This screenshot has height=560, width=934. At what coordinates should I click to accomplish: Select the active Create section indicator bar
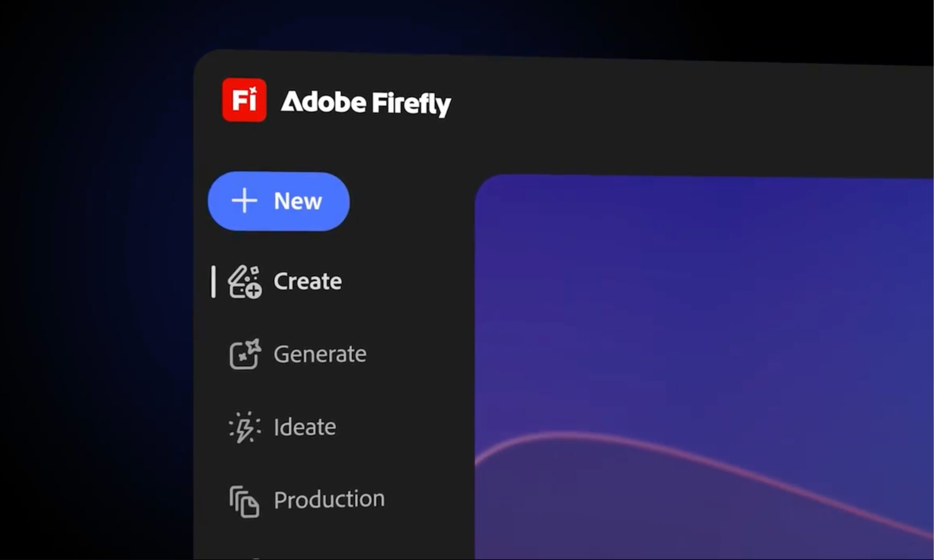pyautogui.click(x=214, y=282)
